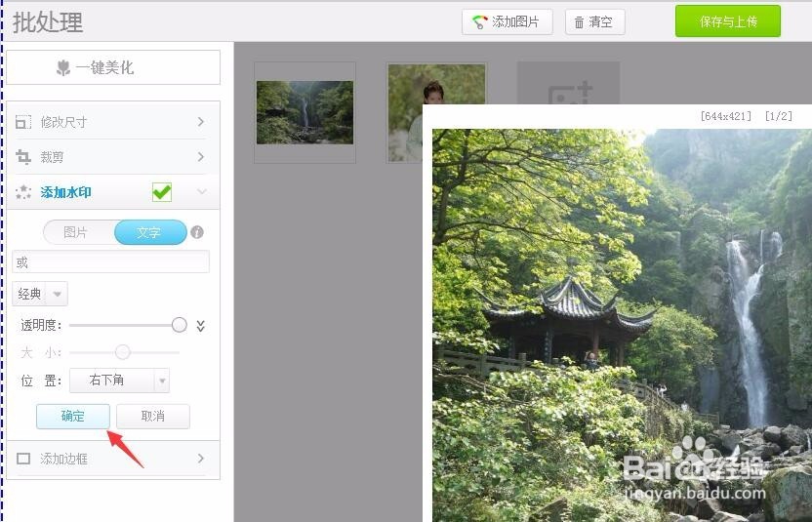Open the 添加边框 menu item
812x522 pixels.
(x=113, y=459)
